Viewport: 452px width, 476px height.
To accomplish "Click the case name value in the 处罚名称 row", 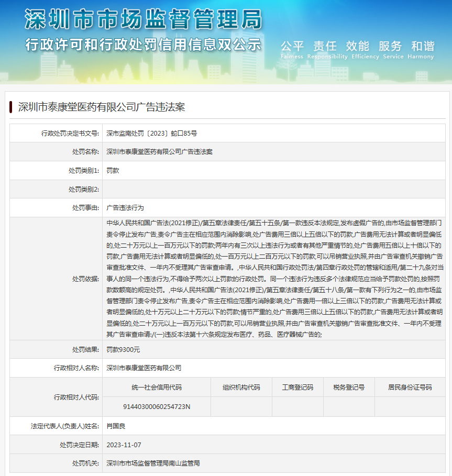I will pyautogui.click(x=159, y=152).
